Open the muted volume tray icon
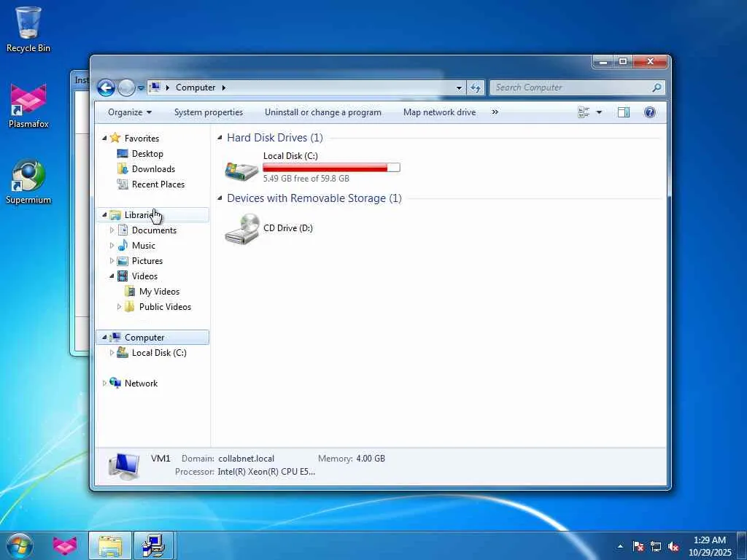The image size is (747, 560). [x=673, y=546]
